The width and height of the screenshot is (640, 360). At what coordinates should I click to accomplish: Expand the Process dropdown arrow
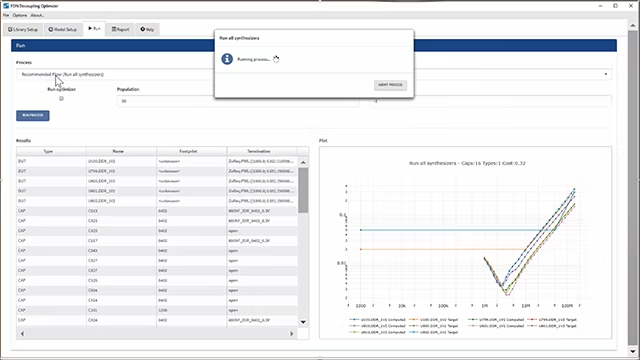(x=606, y=74)
